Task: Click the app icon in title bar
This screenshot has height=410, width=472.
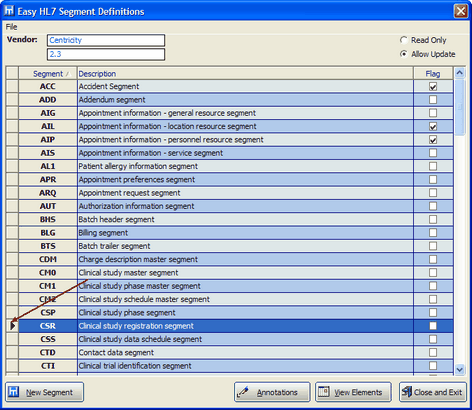Action: click(9, 11)
